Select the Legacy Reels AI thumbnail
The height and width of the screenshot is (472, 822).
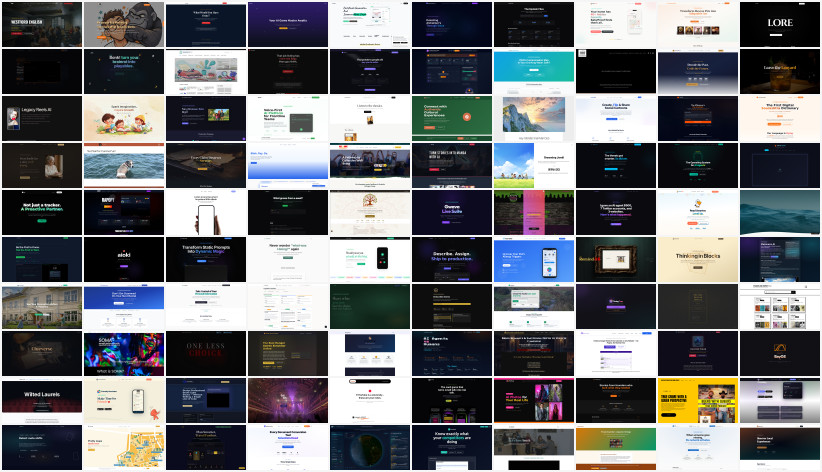pyautogui.click(x=42, y=119)
